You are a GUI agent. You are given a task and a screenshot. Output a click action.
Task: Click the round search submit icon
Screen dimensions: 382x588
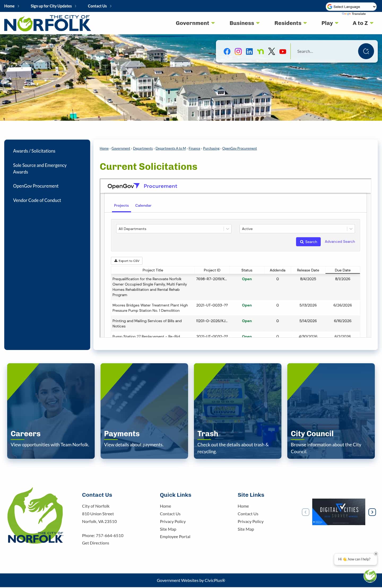click(366, 51)
